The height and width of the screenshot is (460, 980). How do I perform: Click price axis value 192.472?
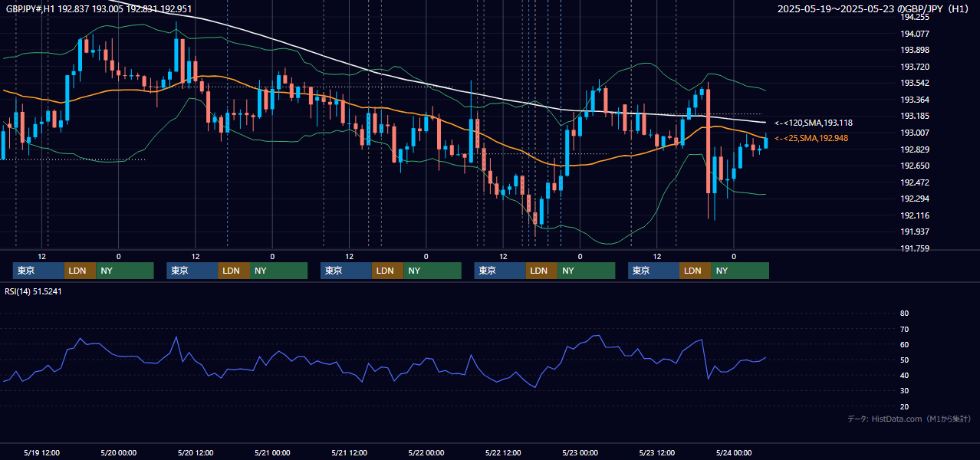pyautogui.click(x=915, y=182)
